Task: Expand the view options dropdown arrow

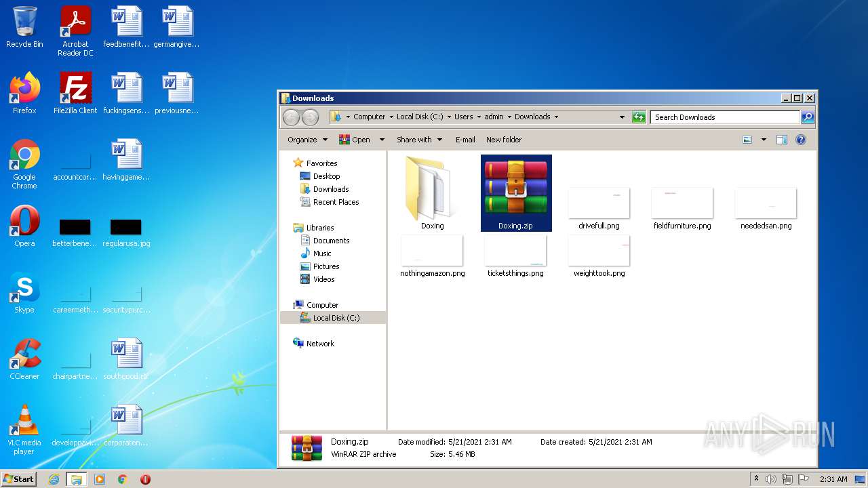Action: click(x=764, y=140)
